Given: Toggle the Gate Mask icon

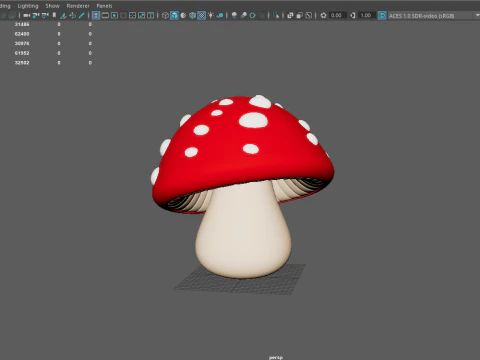Looking at the screenshot, I should [123, 15].
